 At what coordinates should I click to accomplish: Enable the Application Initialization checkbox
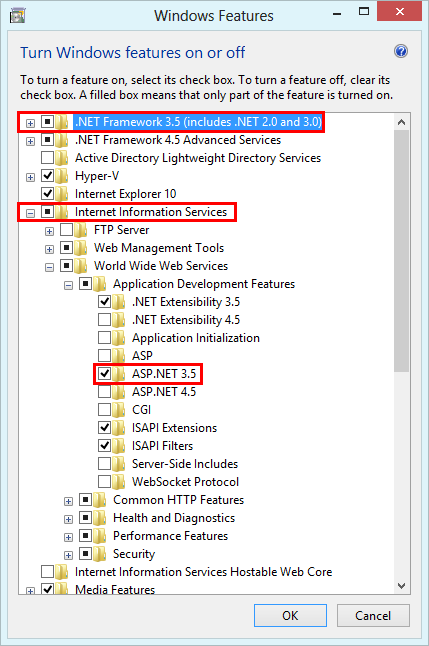tap(105, 337)
